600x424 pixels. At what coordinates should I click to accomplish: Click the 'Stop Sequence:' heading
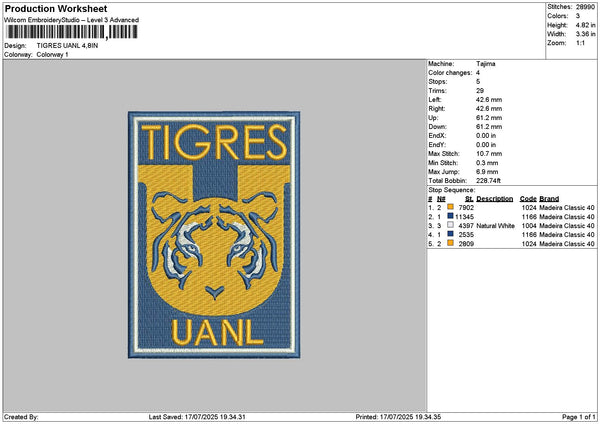tap(452, 190)
